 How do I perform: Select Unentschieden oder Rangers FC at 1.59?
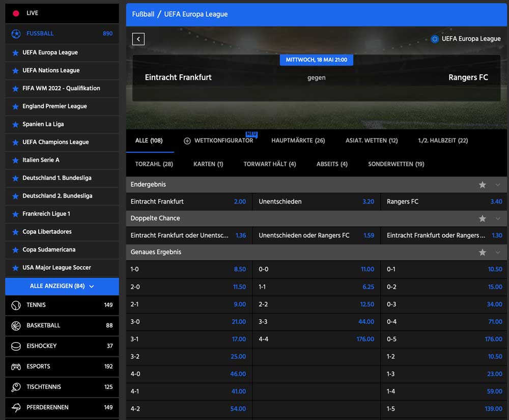[317, 235]
